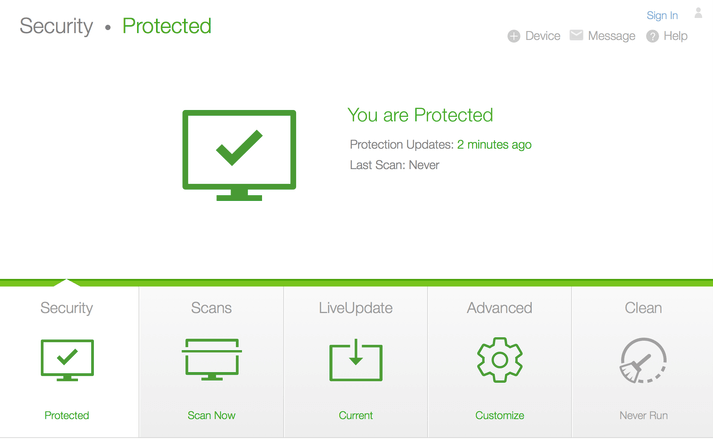The image size is (713, 439).
Task: Switch to the LiveUpdate tab heading
Action: [x=356, y=308]
